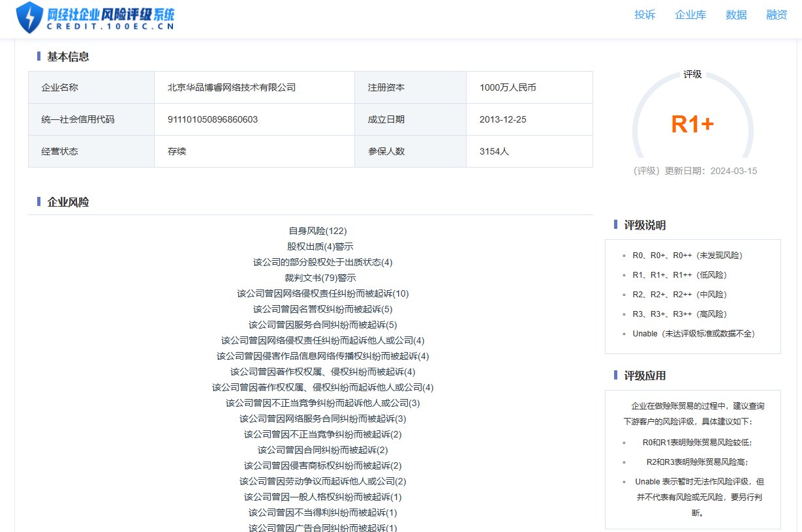This screenshot has height=532, width=802.
Task: Click the 注册资本 label cell
Action: point(410,87)
